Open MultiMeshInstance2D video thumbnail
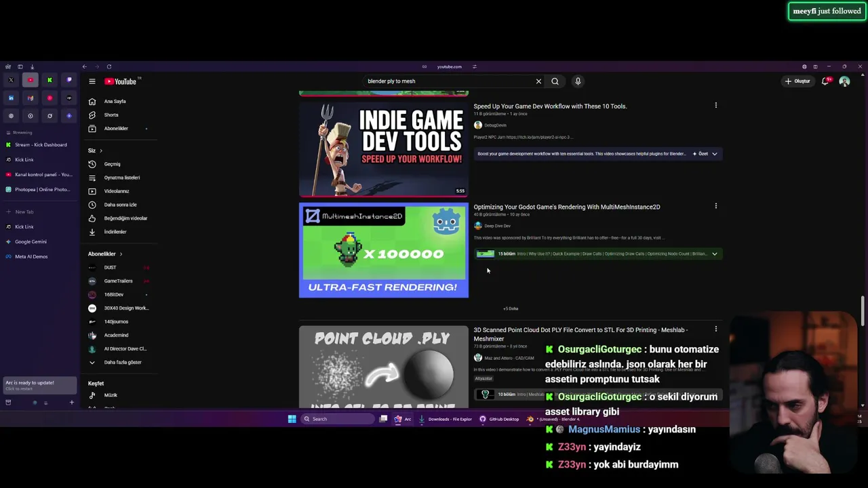This screenshot has width=868, height=488. click(x=384, y=250)
